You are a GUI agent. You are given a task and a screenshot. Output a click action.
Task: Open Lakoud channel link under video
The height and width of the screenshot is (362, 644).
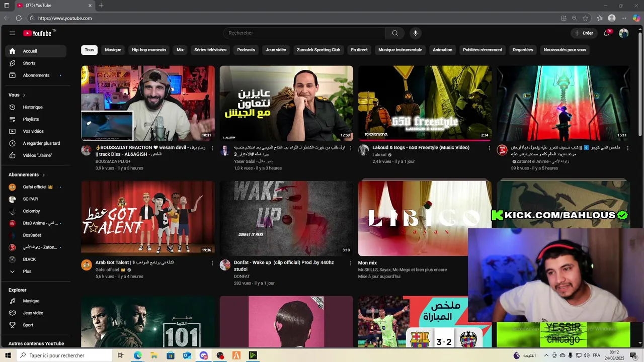(x=379, y=155)
